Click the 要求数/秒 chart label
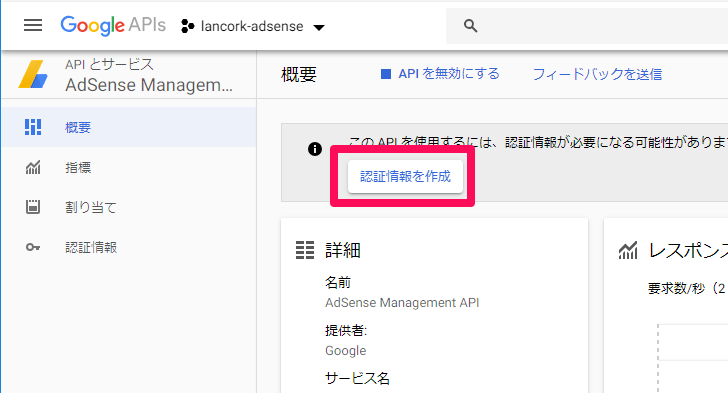This screenshot has height=393, width=728. coord(688,288)
